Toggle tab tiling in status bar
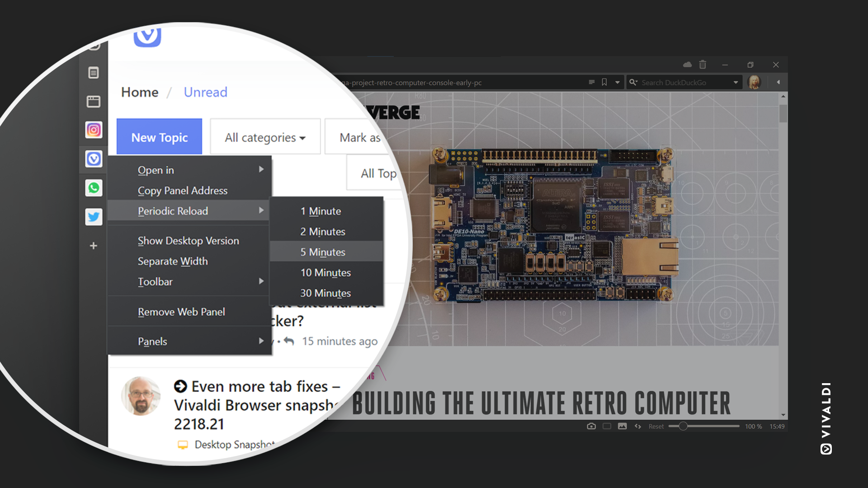Viewport: 868px width, 488px height. click(x=607, y=426)
